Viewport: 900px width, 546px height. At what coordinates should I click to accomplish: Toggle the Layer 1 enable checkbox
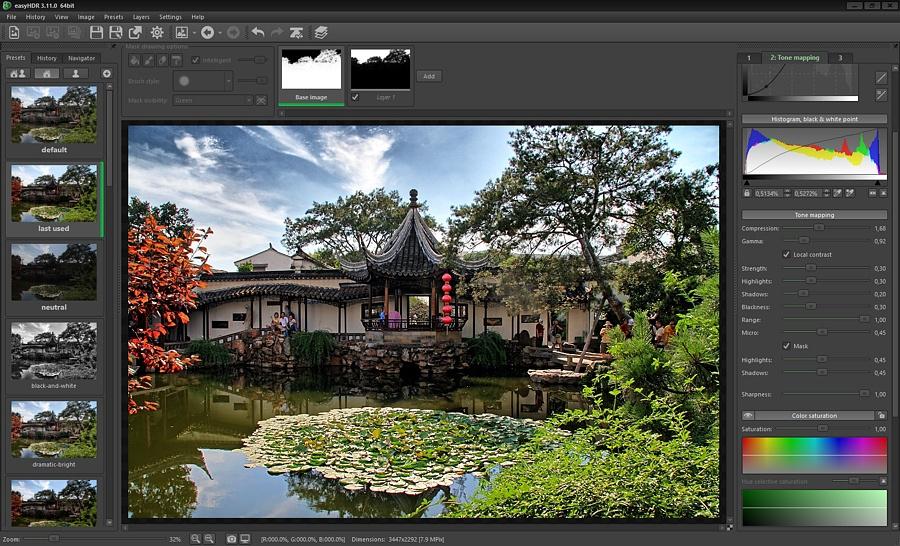pos(355,97)
